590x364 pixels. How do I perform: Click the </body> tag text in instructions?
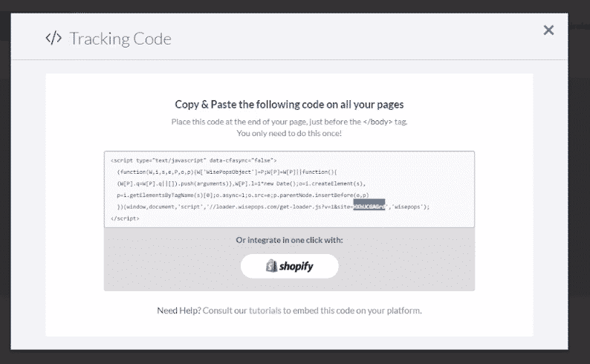pyautogui.click(x=377, y=122)
